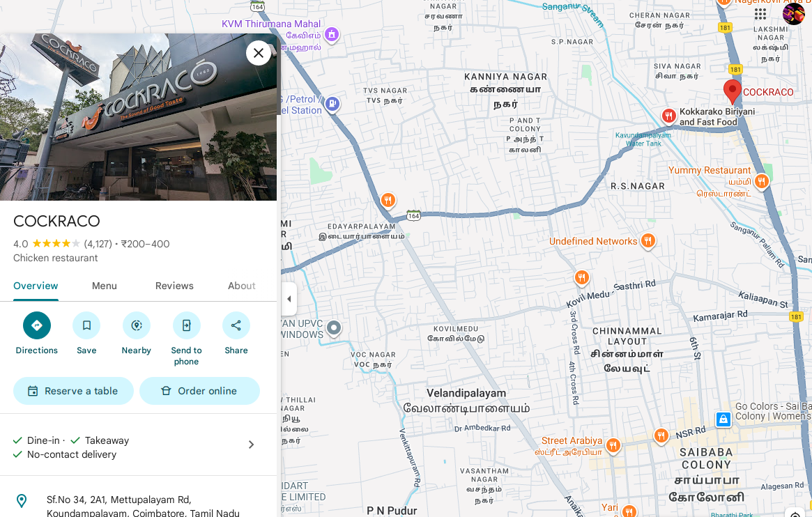The image size is (812, 517).
Task: Click the EDAYARPALAYAM map label
Action: 362,226
